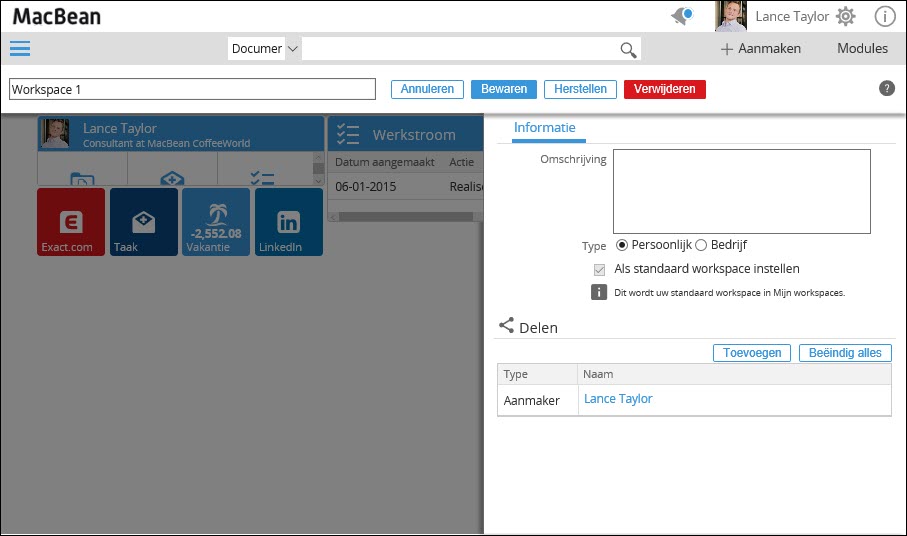Open the Documer search category dropdown
The height and width of the screenshot is (536, 907).
point(264,49)
